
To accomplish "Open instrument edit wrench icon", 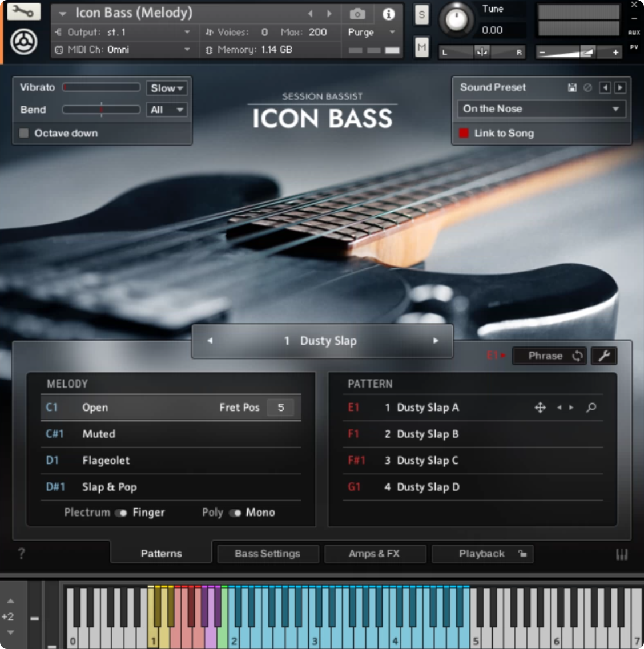I will pyautogui.click(x=23, y=11).
